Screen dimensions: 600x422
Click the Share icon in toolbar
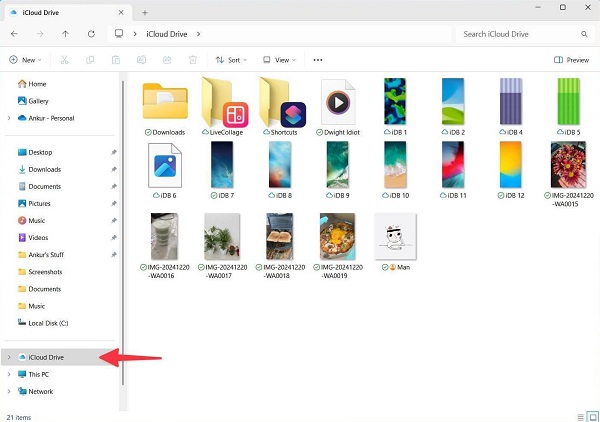click(167, 60)
